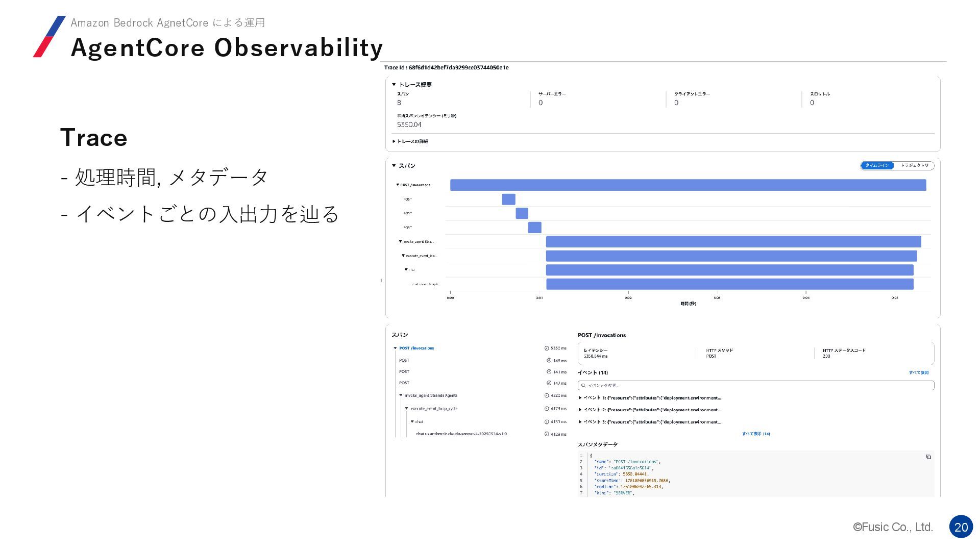Select the chat claude-sonnet-4 span row
This screenshot has width=980, height=551.
(461, 434)
